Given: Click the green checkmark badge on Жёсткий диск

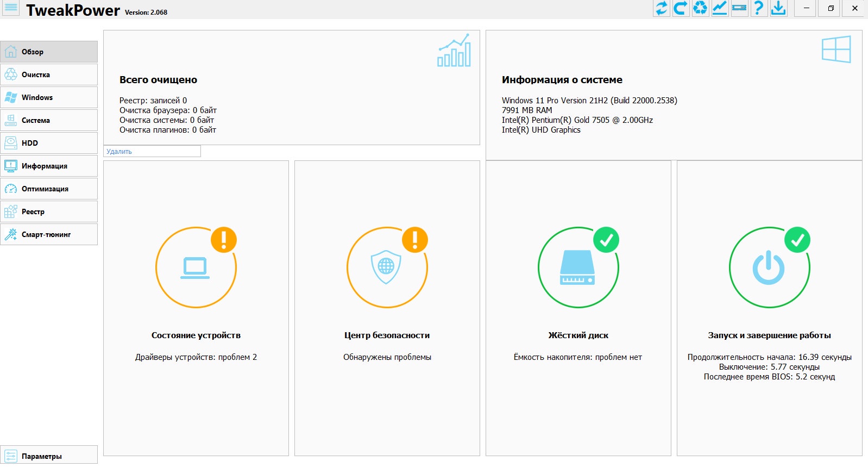Looking at the screenshot, I should pyautogui.click(x=606, y=240).
